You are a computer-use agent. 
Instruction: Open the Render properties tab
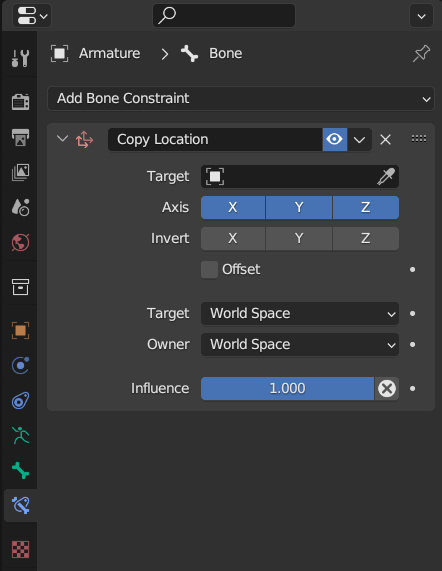20,102
